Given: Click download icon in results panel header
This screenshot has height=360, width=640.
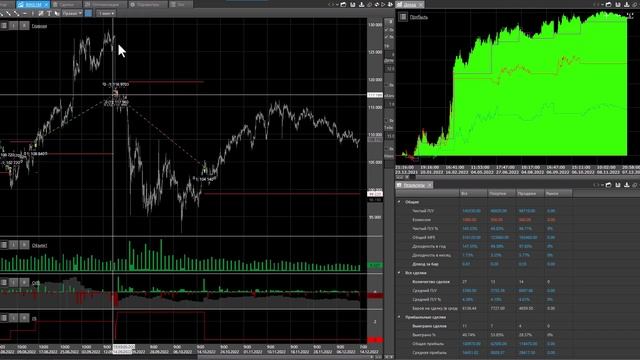Looking at the screenshot, I should coord(627,185).
